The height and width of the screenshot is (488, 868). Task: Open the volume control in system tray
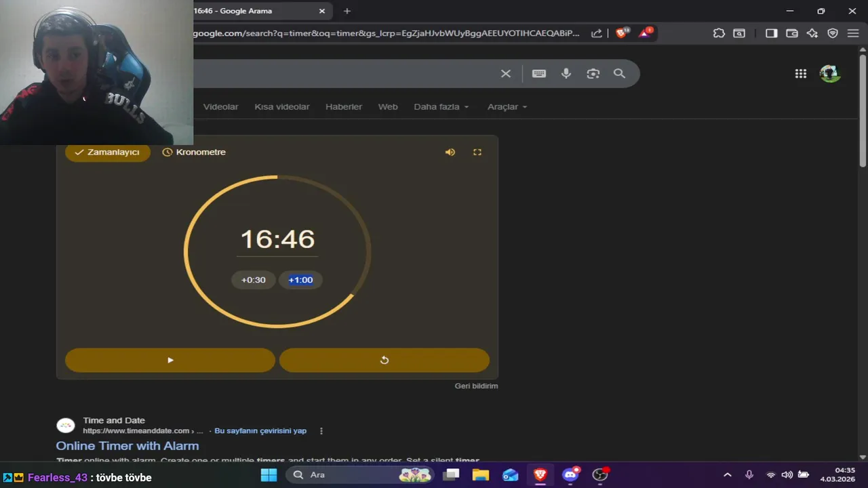pos(787,475)
